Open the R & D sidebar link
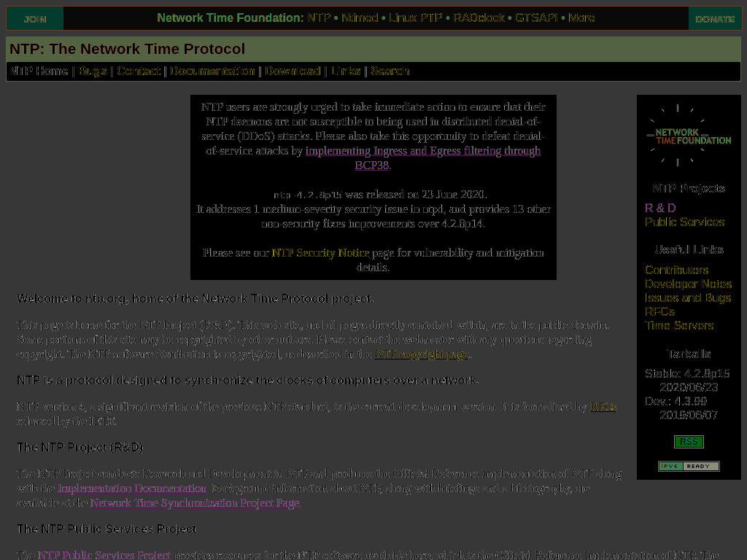Screen dimensions: 747x560 (660, 208)
